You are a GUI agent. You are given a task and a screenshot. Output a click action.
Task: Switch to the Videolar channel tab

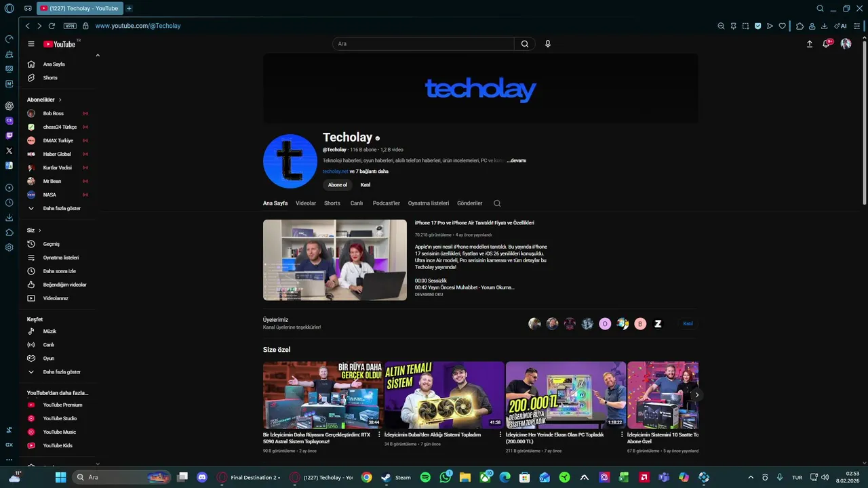tap(306, 203)
